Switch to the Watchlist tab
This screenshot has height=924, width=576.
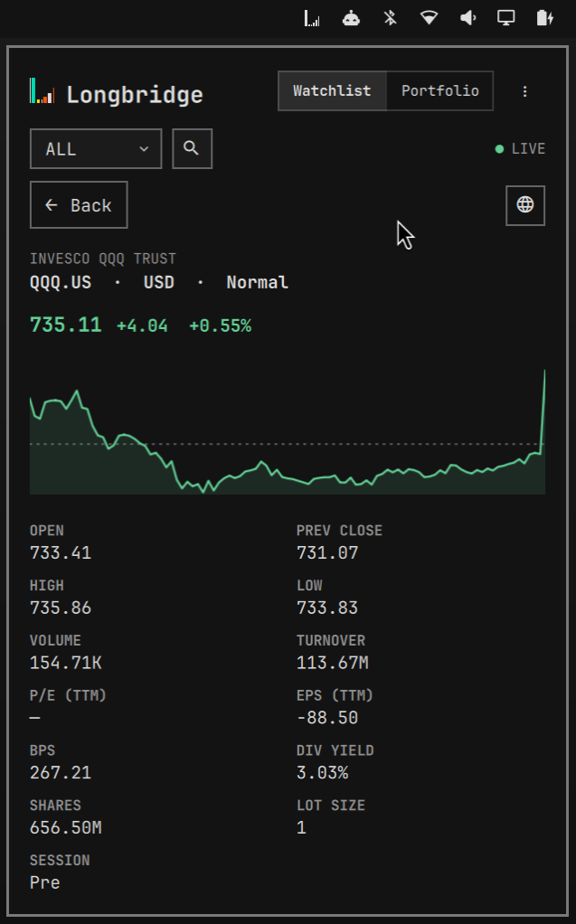tap(332, 90)
